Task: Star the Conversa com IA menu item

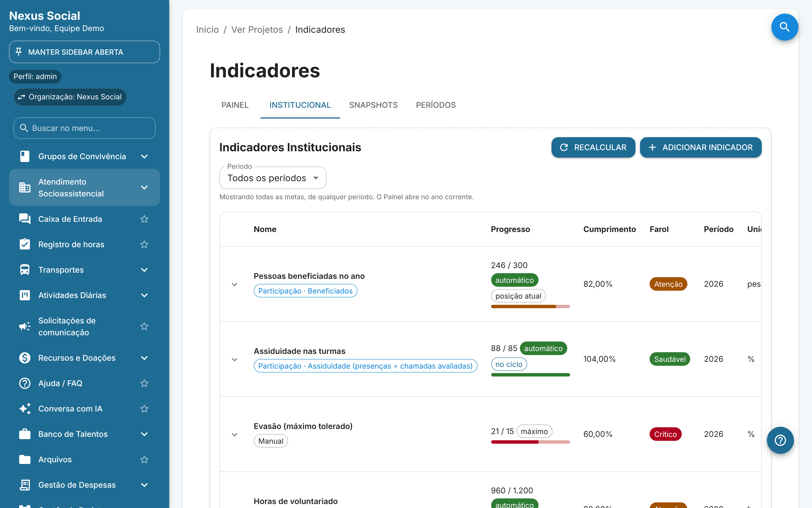Action: pyautogui.click(x=144, y=409)
